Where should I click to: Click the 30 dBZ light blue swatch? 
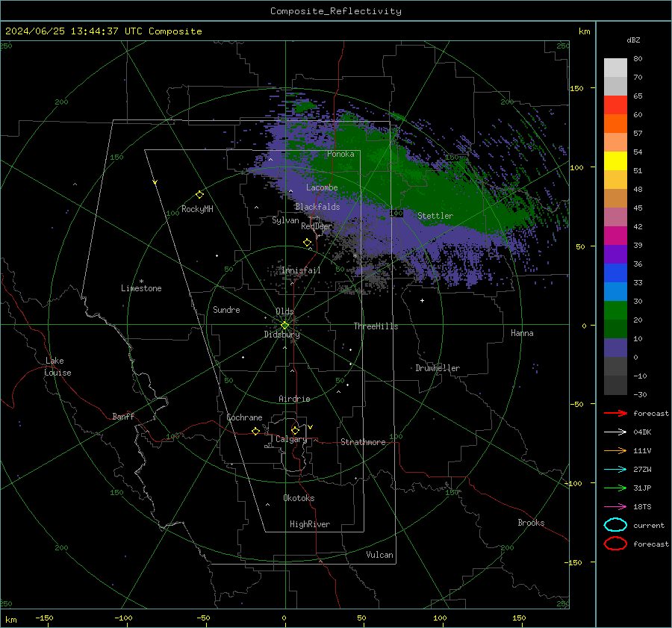click(615, 291)
